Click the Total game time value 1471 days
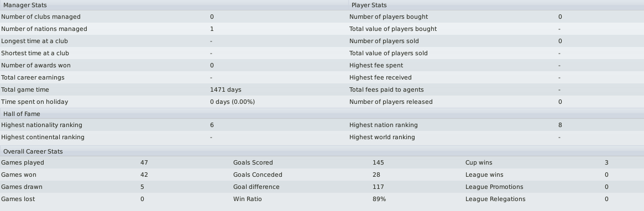Image resolution: width=644 pixels, height=211 pixels. 226,89
